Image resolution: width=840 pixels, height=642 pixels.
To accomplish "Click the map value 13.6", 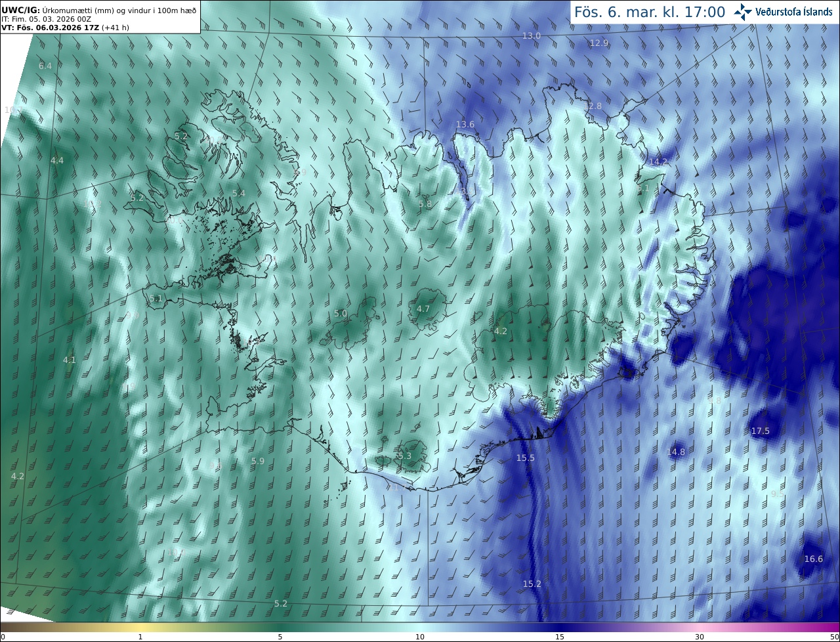I will 465,124.
